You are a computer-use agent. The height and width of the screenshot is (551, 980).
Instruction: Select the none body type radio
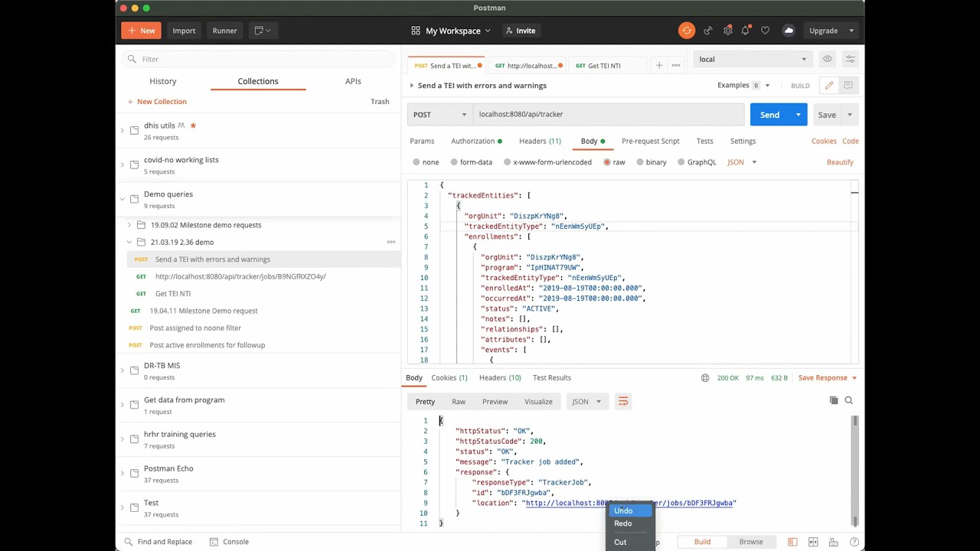416,162
